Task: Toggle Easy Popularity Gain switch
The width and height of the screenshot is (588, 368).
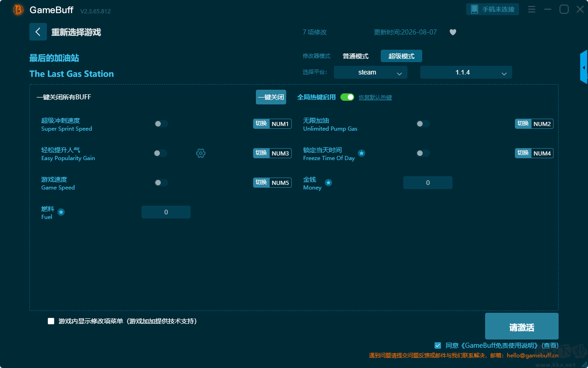Action: click(160, 153)
